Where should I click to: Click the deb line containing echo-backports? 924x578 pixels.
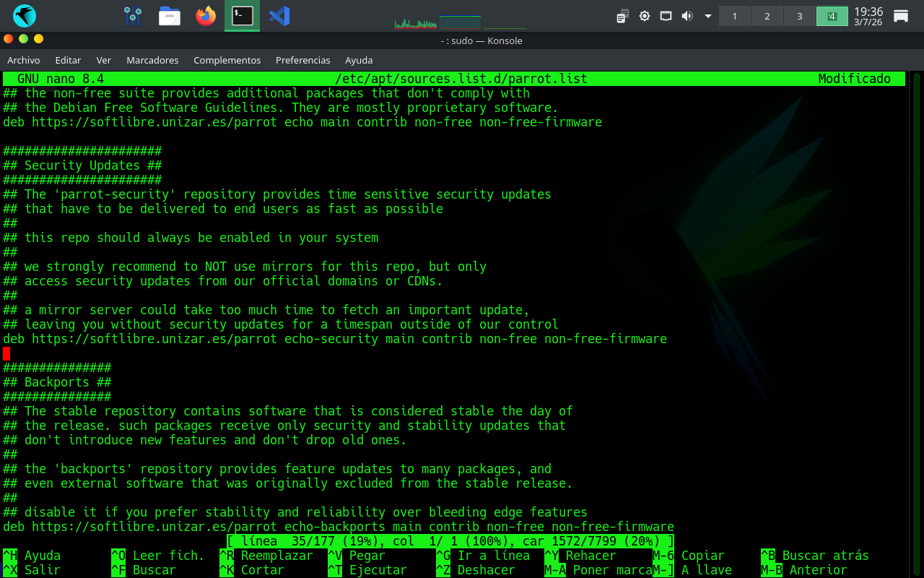coord(339,527)
